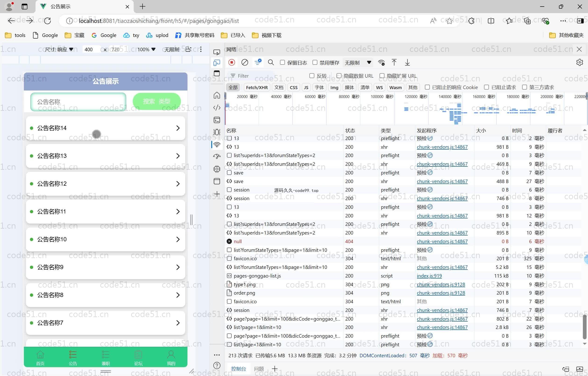Image resolution: width=588 pixels, height=376 pixels.
Task: Add more tools with plus icon in sidebar
Action: (x=217, y=194)
